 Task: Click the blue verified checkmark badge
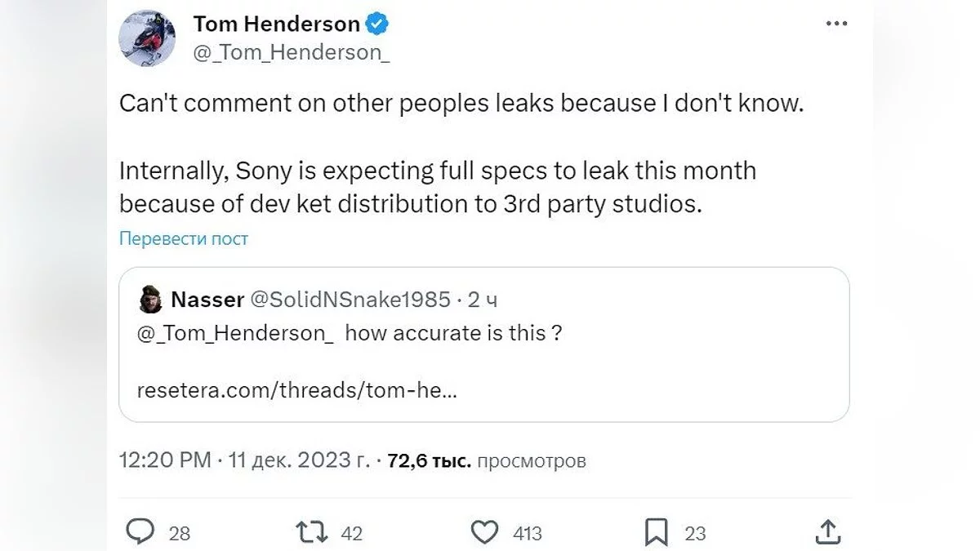click(x=376, y=24)
